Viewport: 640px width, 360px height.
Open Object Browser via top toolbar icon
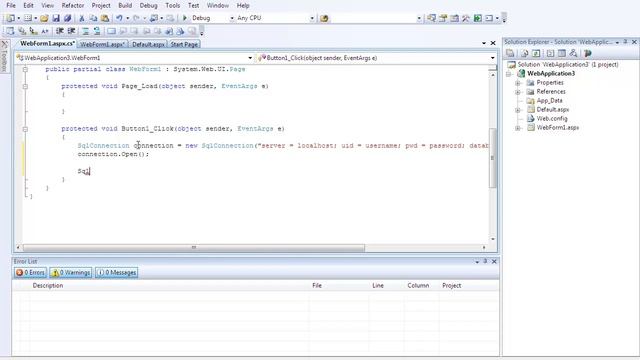pyautogui.click(x=454, y=18)
